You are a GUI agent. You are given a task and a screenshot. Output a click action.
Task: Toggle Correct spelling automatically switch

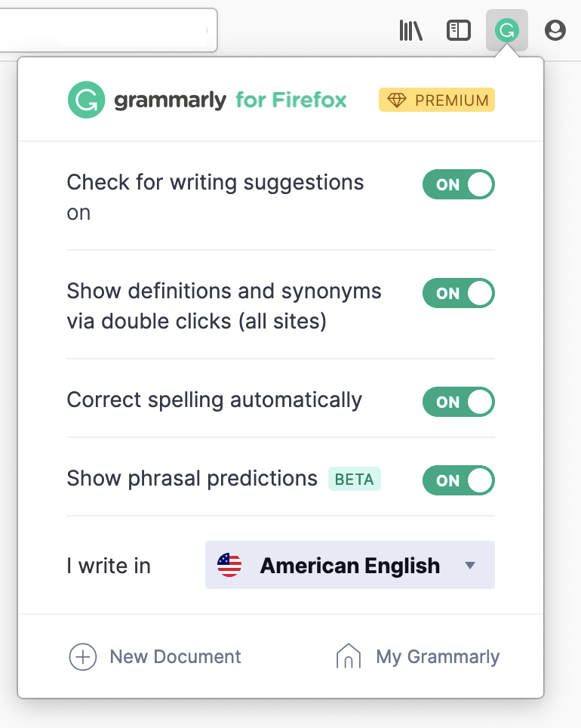pyautogui.click(x=458, y=402)
